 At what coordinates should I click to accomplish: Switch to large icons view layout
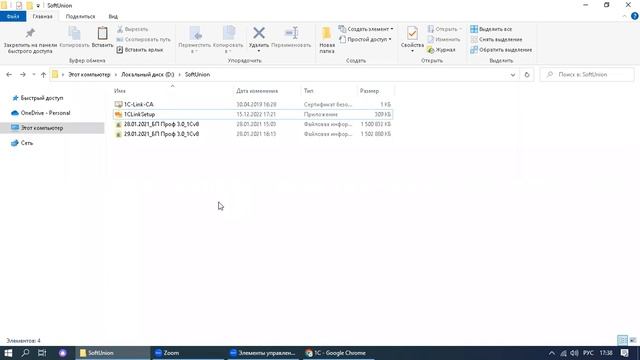[633, 340]
